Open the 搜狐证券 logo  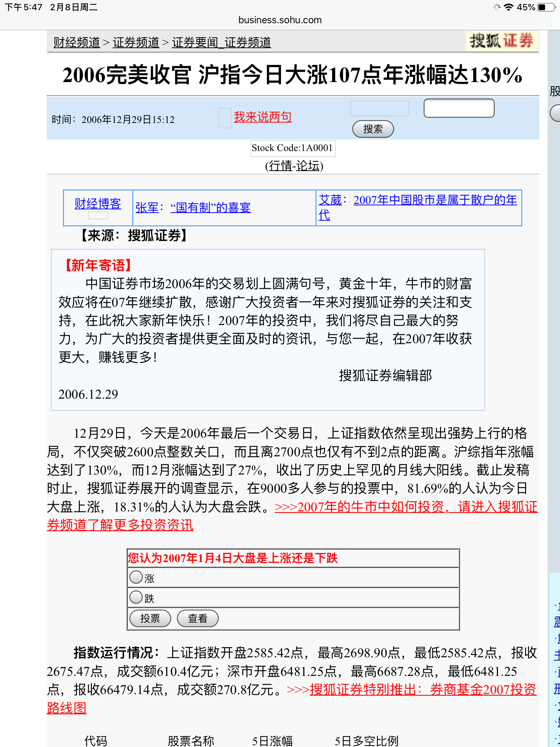pos(502,41)
